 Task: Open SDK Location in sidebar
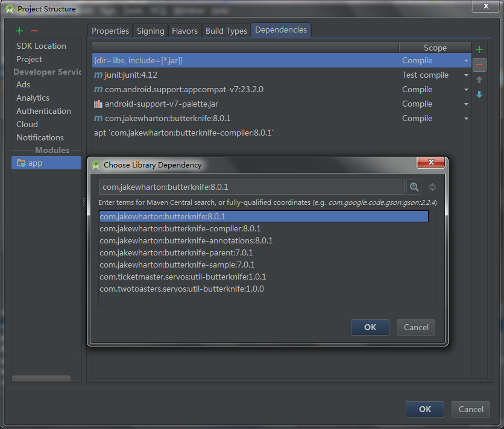[x=41, y=46]
